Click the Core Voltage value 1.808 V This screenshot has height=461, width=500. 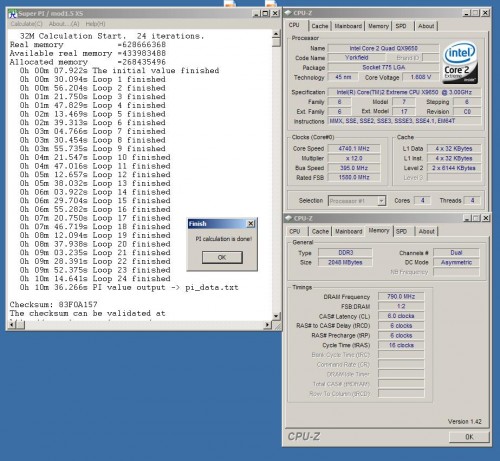coord(421,77)
